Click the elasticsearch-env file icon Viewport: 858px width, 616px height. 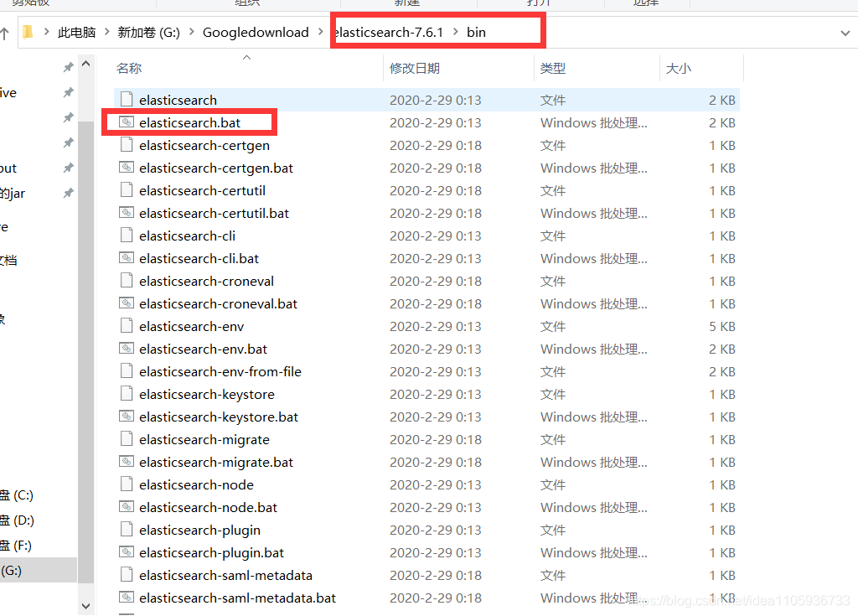127,326
